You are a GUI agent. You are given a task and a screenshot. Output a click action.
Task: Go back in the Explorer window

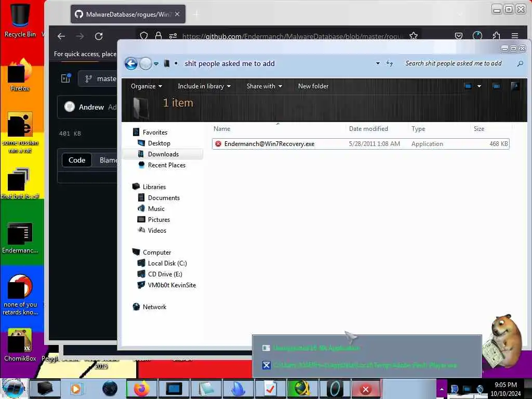coord(131,63)
